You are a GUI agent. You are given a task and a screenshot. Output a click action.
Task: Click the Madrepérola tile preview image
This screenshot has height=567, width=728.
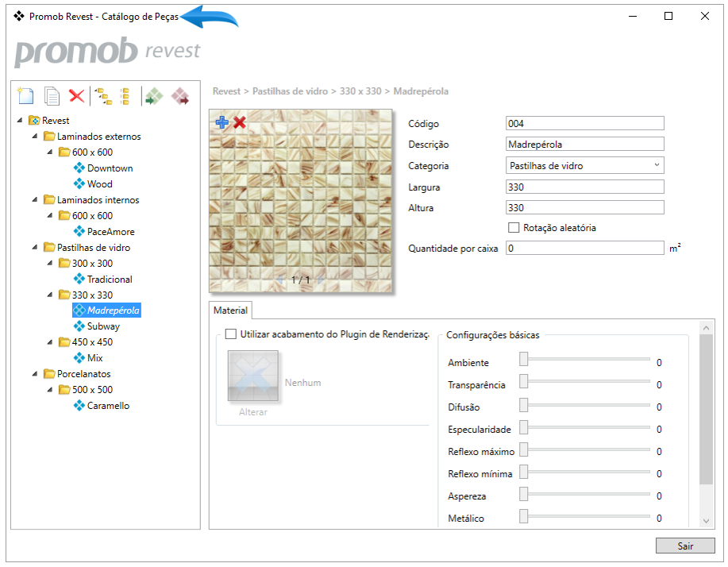(x=300, y=201)
